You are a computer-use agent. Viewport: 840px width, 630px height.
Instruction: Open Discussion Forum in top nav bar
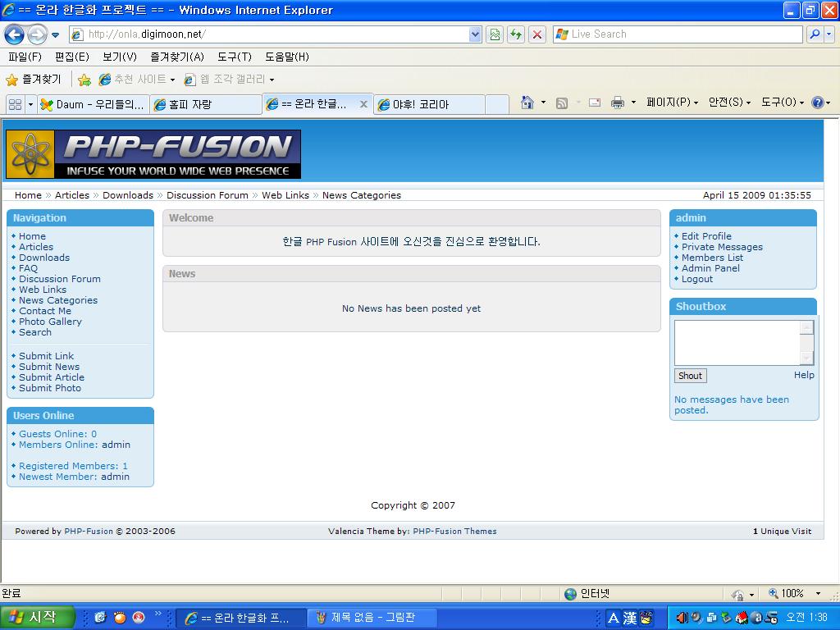[208, 195]
